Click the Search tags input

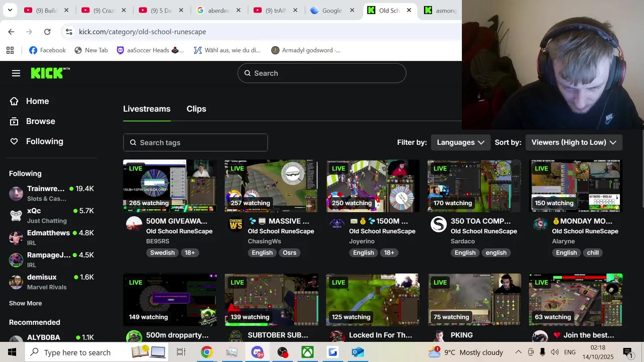point(195,143)
